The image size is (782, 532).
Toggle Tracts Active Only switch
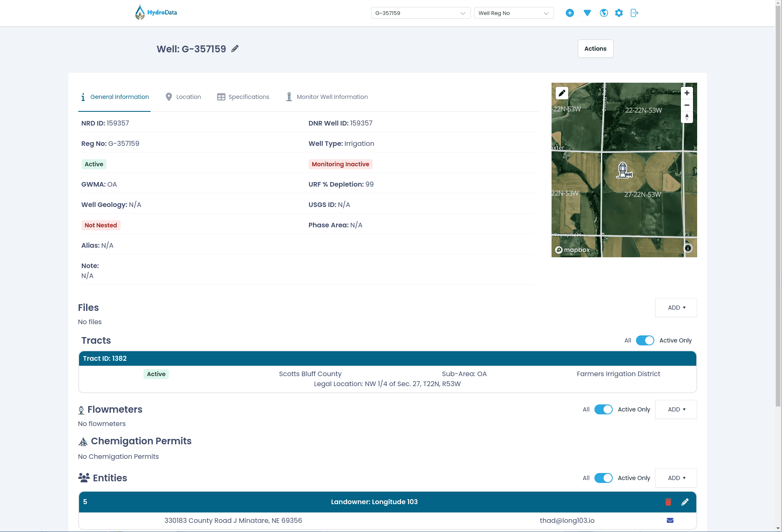coord(645,340)
